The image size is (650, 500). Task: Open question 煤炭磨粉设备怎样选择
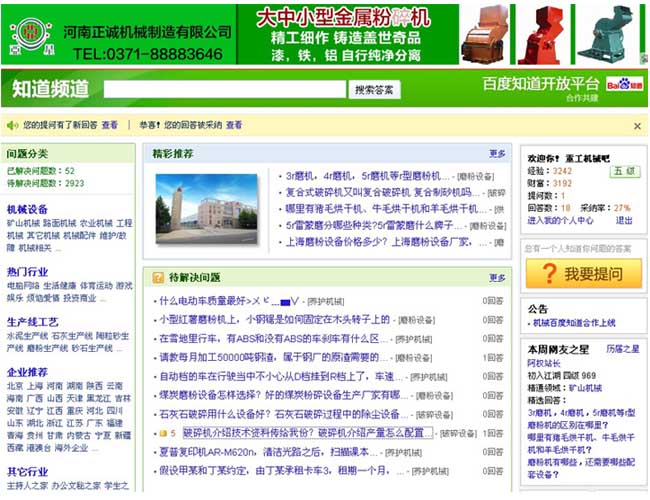pyautogui.click(x=284, y=395)
